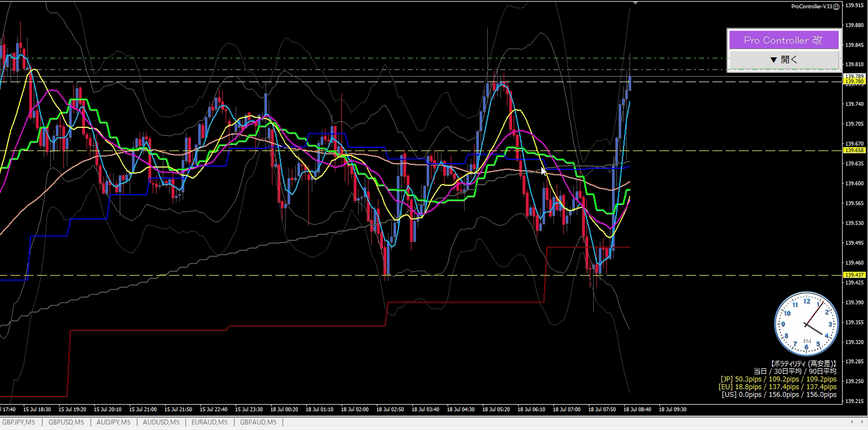Click the 18 Jul 09:30 time label

[x=673, y=410]
